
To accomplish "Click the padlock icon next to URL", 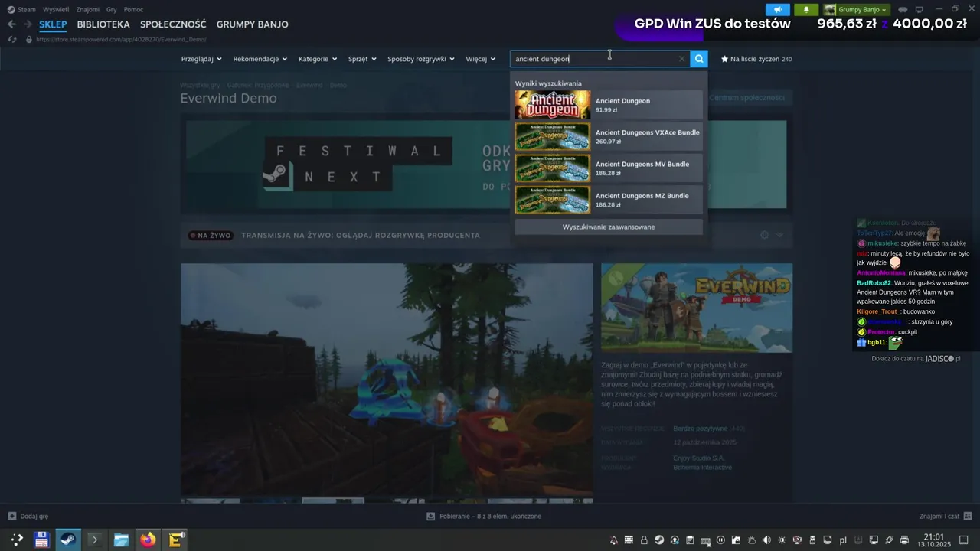I will (x=30, y=39).
